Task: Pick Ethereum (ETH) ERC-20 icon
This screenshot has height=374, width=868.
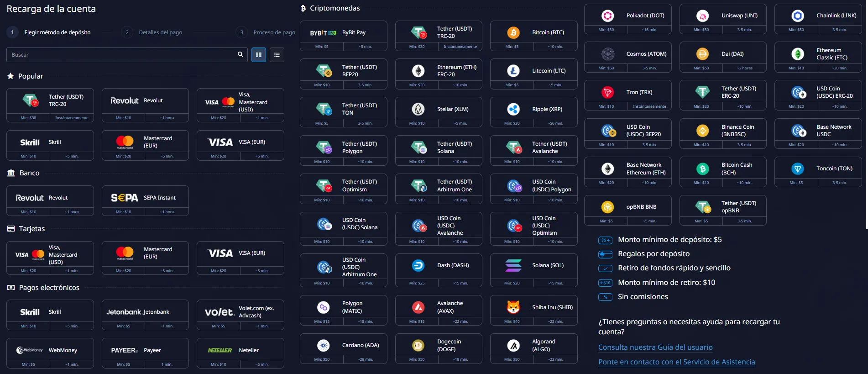Action: [x=418, y=71]
